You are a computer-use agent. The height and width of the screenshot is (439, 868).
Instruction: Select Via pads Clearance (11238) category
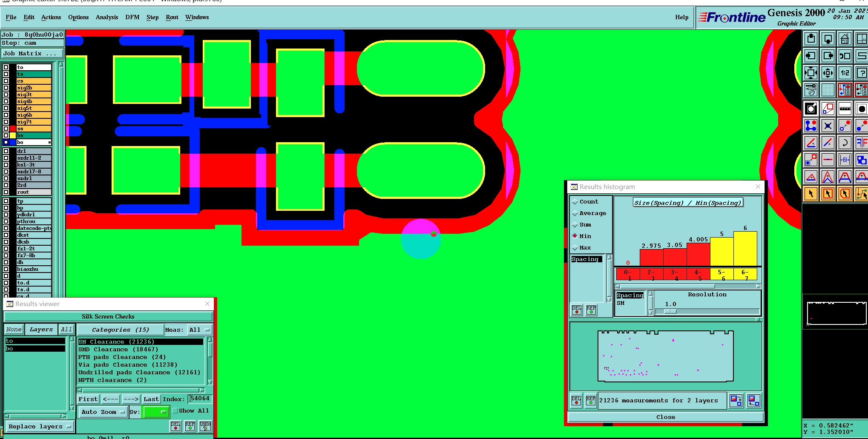tap(128, 365)
